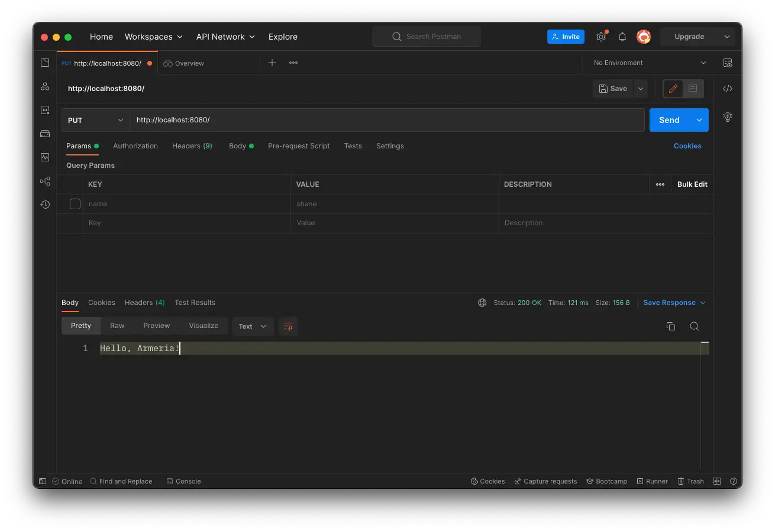Screen dimensions: 775x532
Task: Click the network globe icon
Action: (x=482, y=303)
